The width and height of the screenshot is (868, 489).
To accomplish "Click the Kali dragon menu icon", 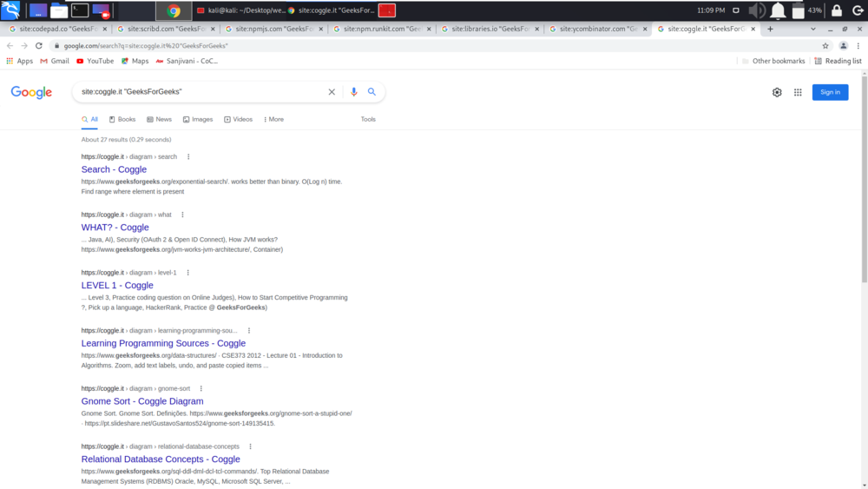I will click(10, 10).
